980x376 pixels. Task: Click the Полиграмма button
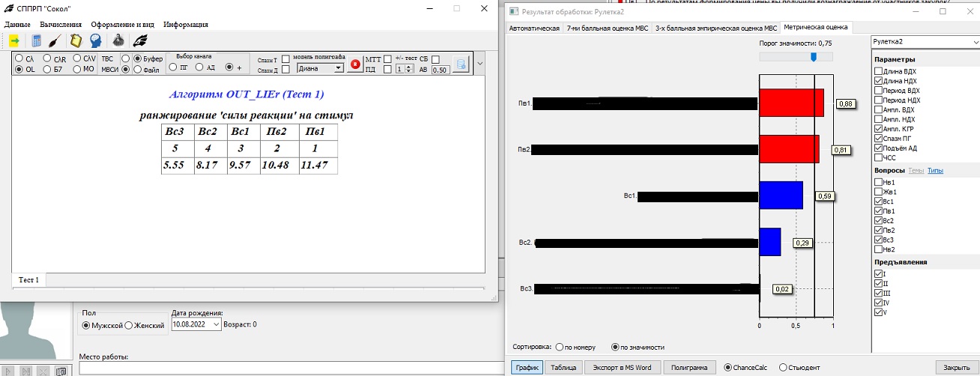coord(689,368)
